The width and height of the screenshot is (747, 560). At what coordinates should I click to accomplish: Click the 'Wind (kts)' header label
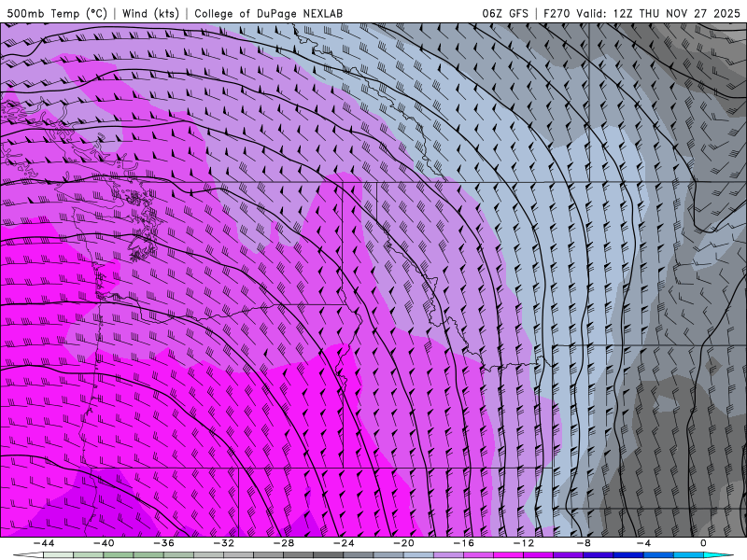coord(150,13)
